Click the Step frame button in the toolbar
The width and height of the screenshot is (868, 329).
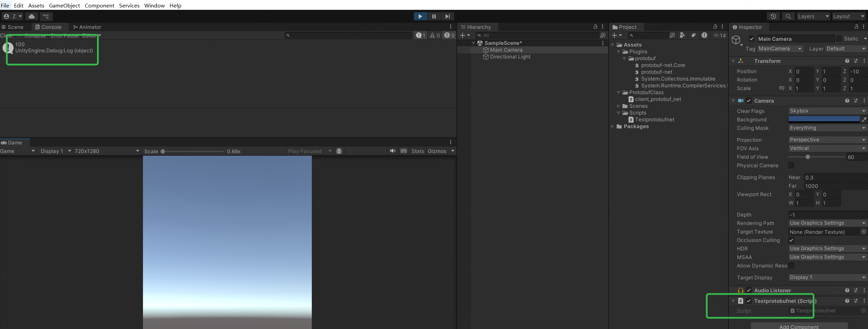447,16
